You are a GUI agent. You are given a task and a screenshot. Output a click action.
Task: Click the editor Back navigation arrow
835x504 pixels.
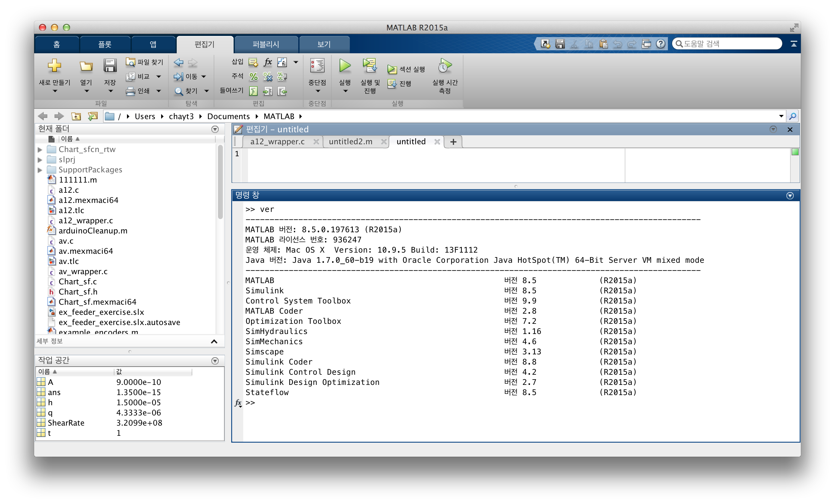point(179,62)
